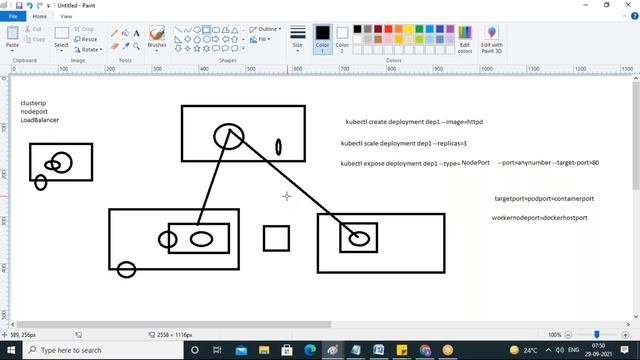Select the Pencil tool
The height and width of the screenshot is (360, 640).
click(115, 33)
